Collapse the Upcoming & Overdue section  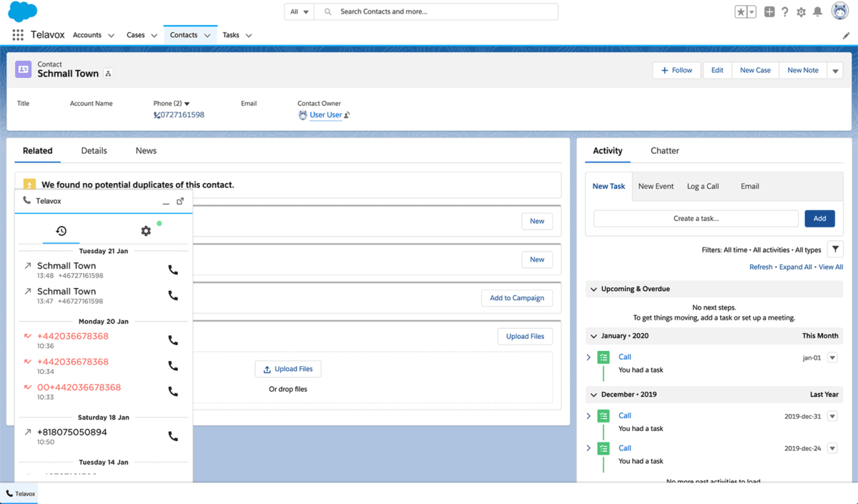[593, 290]
